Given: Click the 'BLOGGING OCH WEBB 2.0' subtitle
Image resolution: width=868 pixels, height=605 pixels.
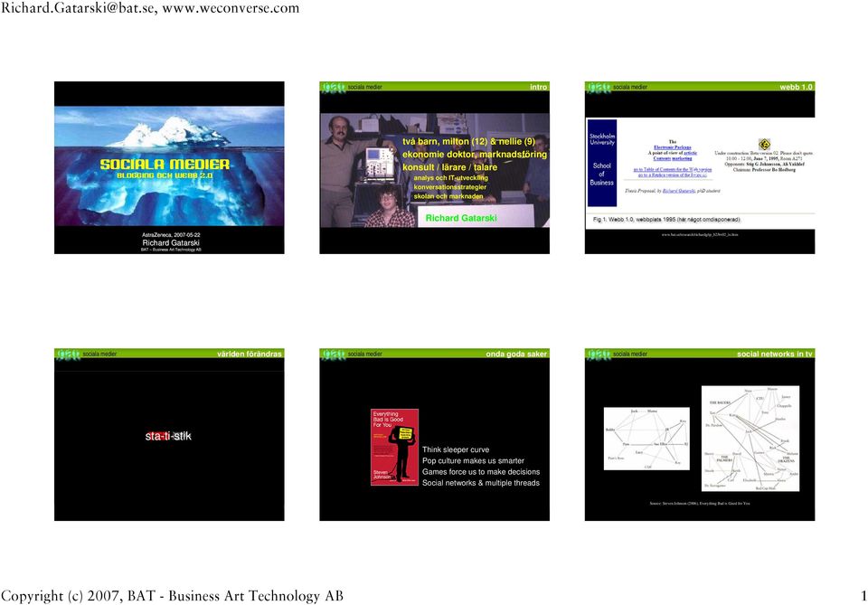Looking at the screenshot, I should [165, 175].
